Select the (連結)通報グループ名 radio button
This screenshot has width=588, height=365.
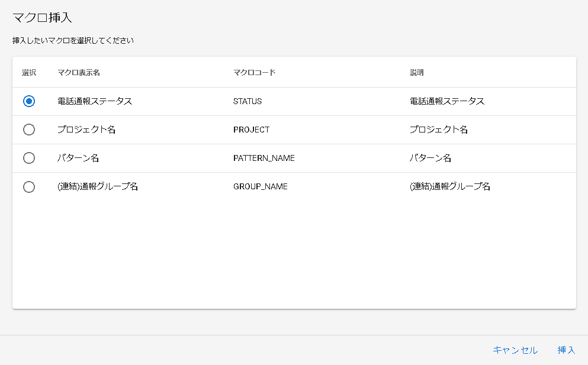[29, 186]
